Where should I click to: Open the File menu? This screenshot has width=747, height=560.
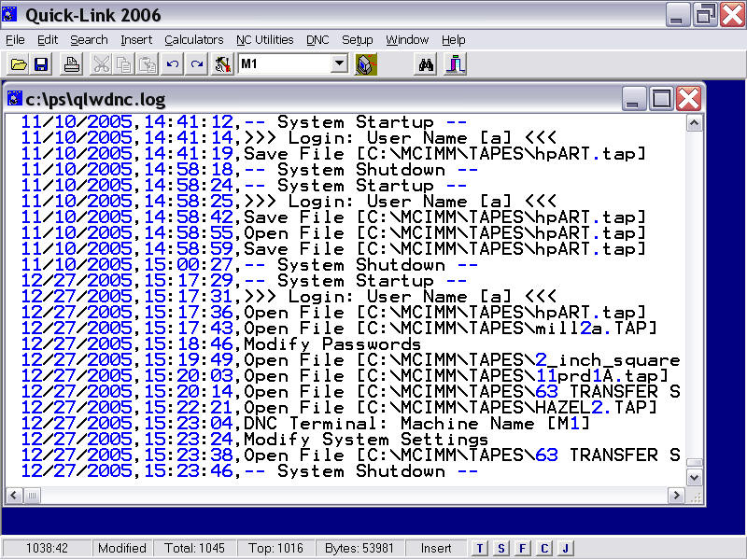tap(15, 40)
